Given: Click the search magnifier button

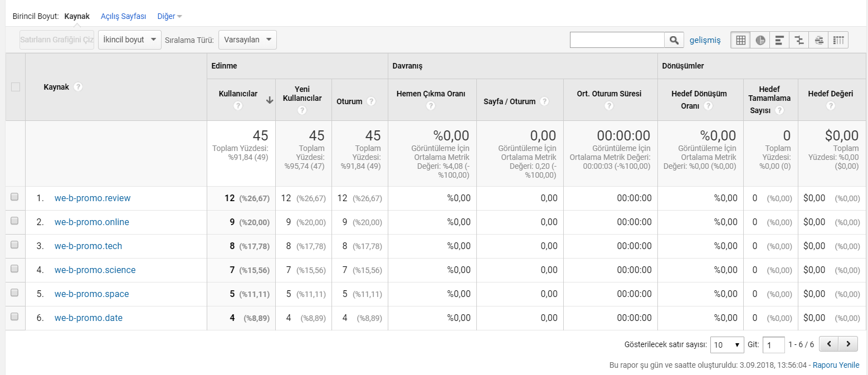Looking at the screenshot, I should (674, 40).
